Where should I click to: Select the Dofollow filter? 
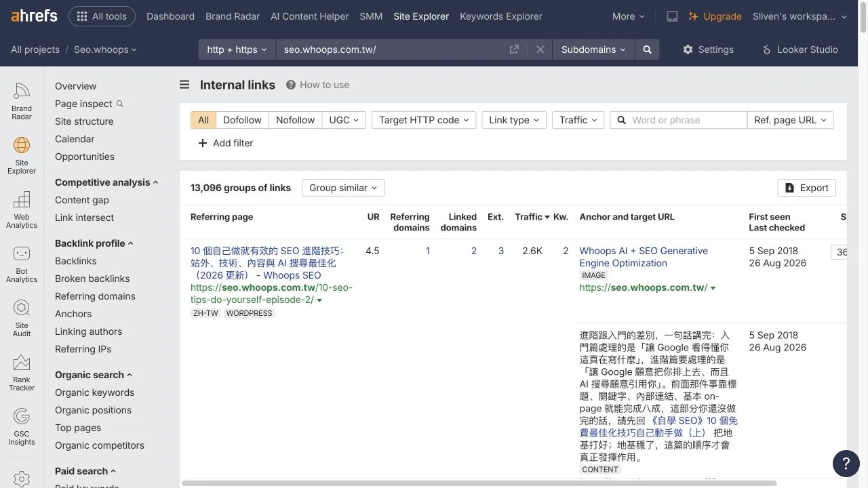[x=242, y=120]
